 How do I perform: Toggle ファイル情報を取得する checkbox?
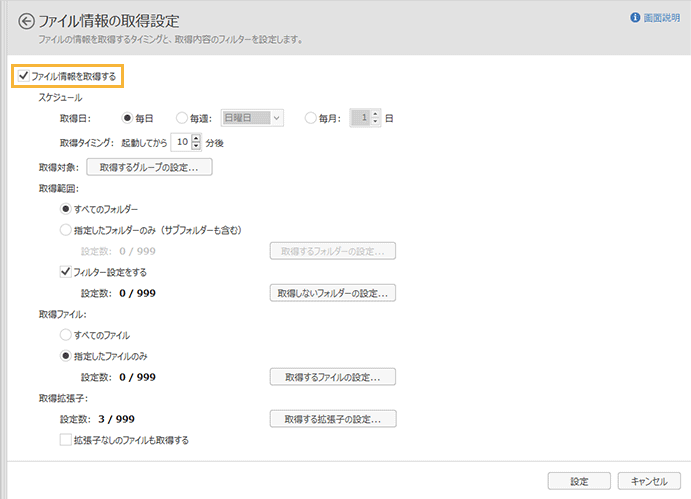(x=23, y=76)
